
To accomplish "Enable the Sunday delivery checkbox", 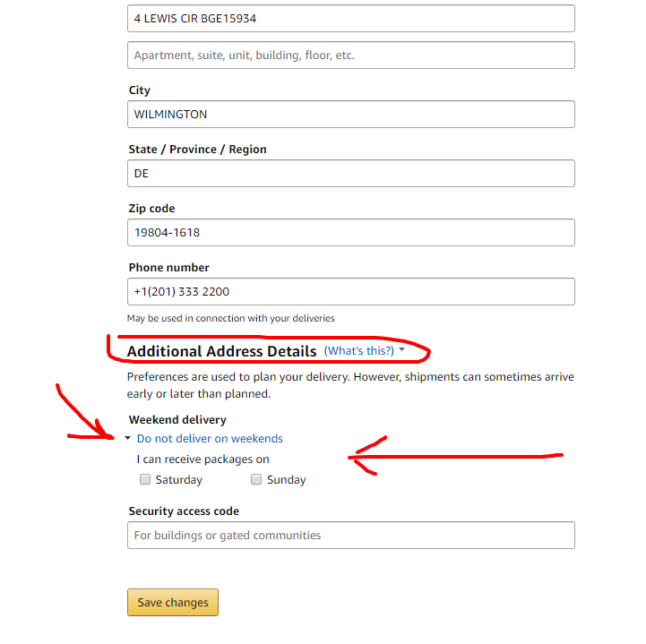I will 256,480.
